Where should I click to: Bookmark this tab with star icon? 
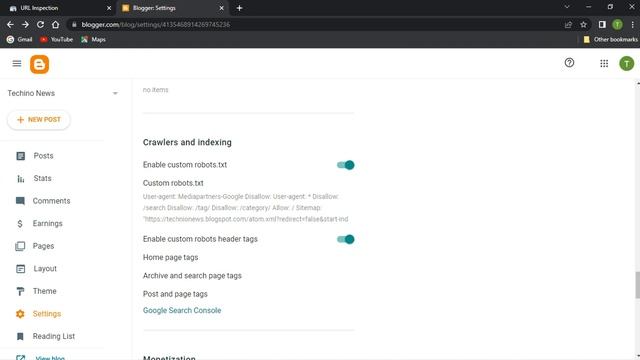(583, 24)
